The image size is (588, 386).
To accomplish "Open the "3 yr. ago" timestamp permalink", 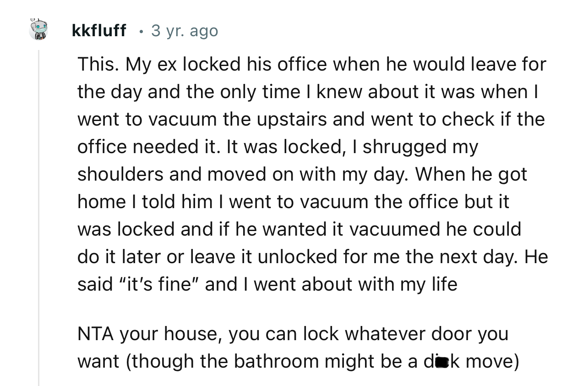I will click(185, 31).
